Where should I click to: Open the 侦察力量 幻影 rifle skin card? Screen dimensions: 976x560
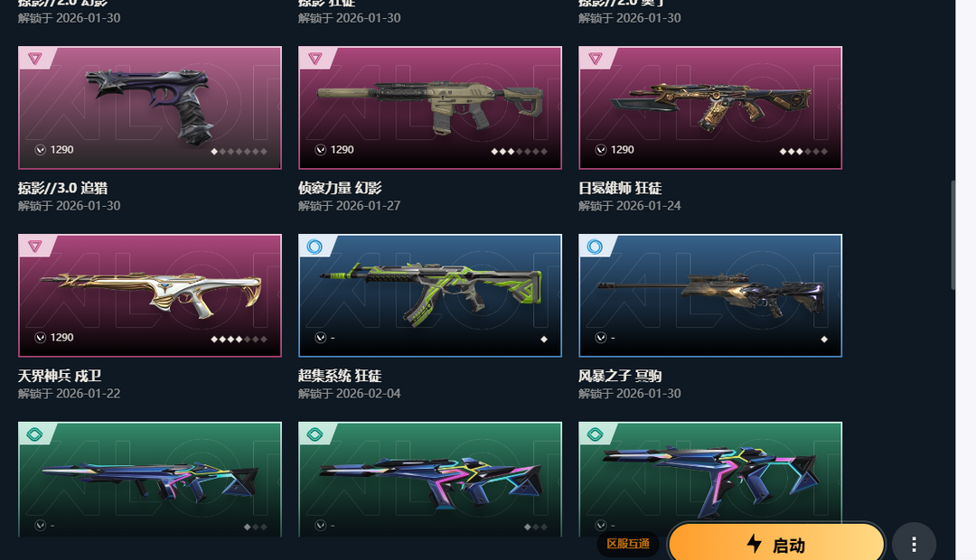430,107
